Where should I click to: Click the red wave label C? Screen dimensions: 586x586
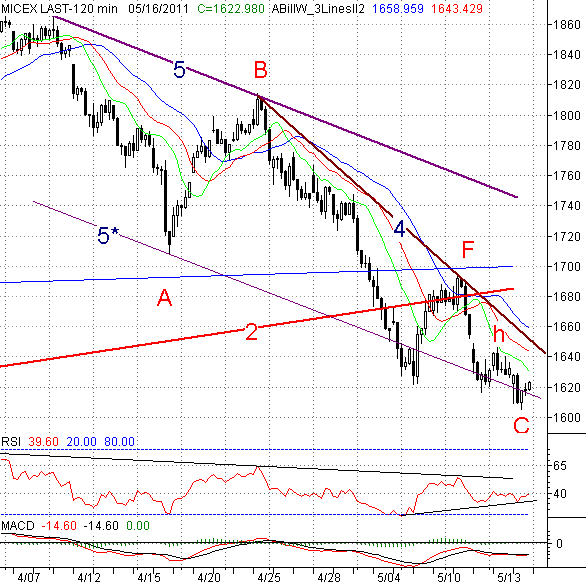click(521, 425)
